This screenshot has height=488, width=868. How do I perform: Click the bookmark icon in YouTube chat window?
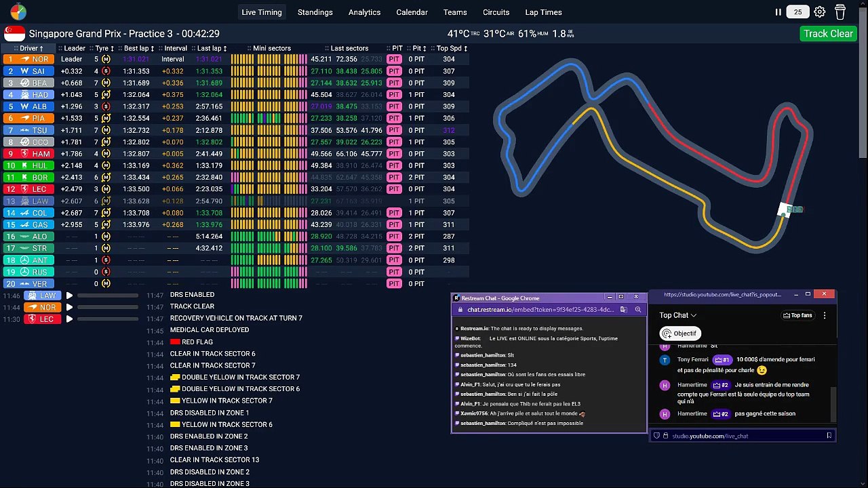coord(829,436)
